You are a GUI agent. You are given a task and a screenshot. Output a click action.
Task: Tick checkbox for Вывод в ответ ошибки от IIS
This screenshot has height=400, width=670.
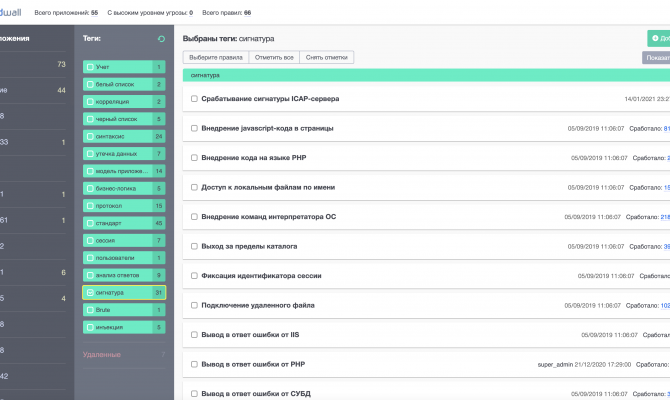[x=194, y=335]
